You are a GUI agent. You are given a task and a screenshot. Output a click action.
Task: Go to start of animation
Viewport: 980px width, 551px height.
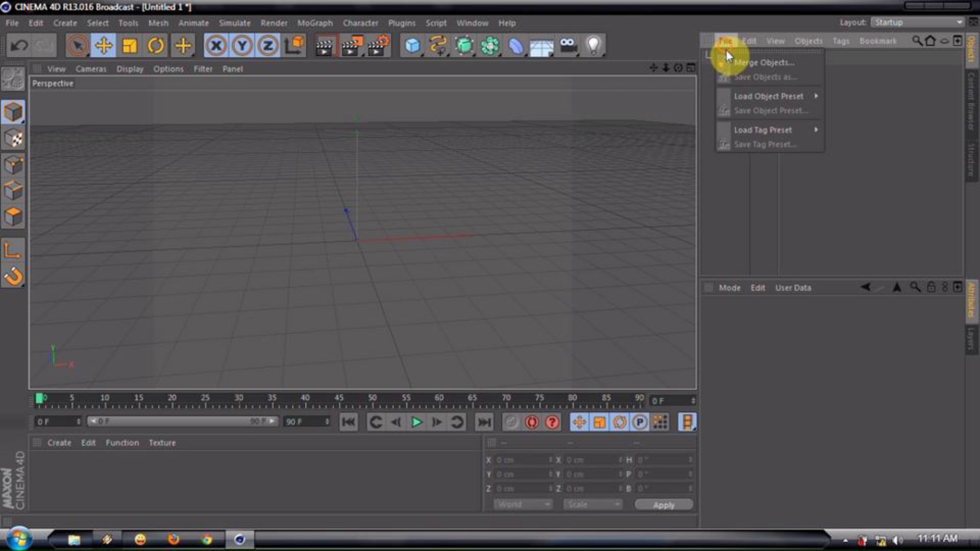[348, 422]
